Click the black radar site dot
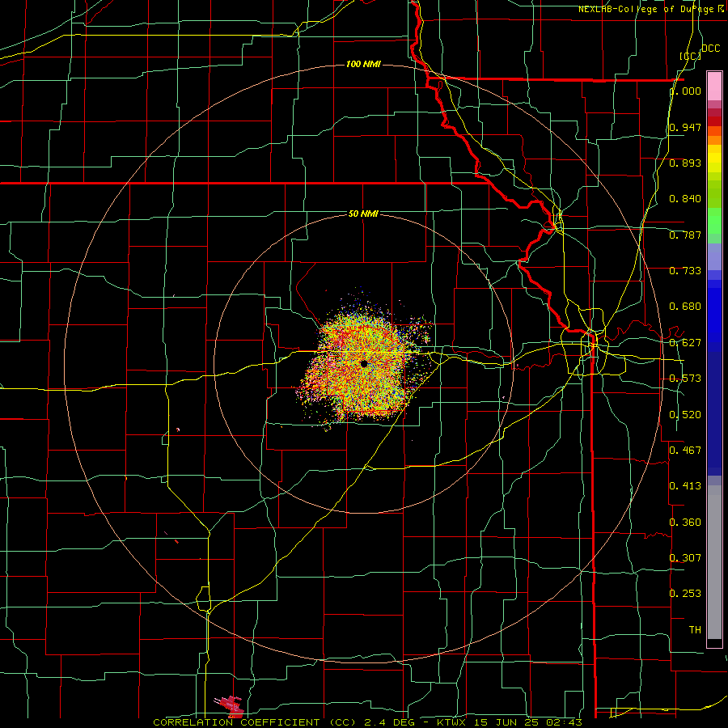Viewport: 728px width, 728px height. click(364, 364)
